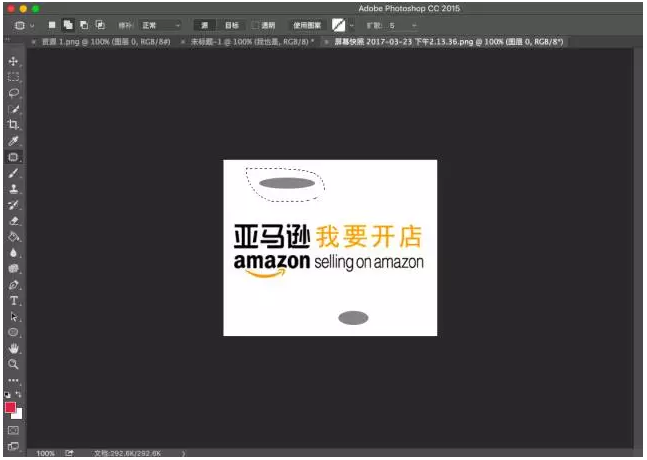Image resolution: width=647 pixels, height=460 pixels.
Task: Click the Use Pattern (使用图案) button
Action: coord(307,26)
